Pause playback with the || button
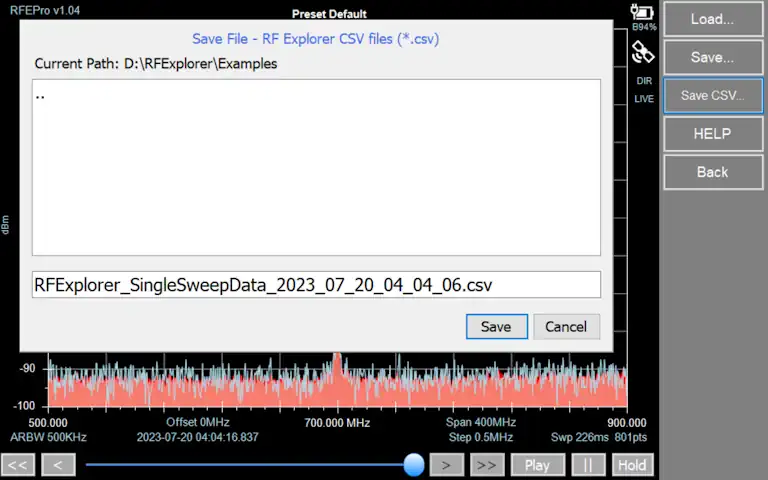The image size is (768, 480). click(589, 465)
